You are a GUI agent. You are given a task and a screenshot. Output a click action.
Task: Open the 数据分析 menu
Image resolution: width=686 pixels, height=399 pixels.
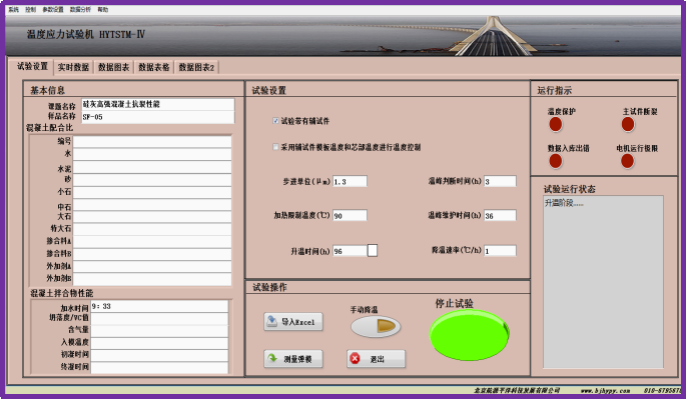[x=80, y=9]
